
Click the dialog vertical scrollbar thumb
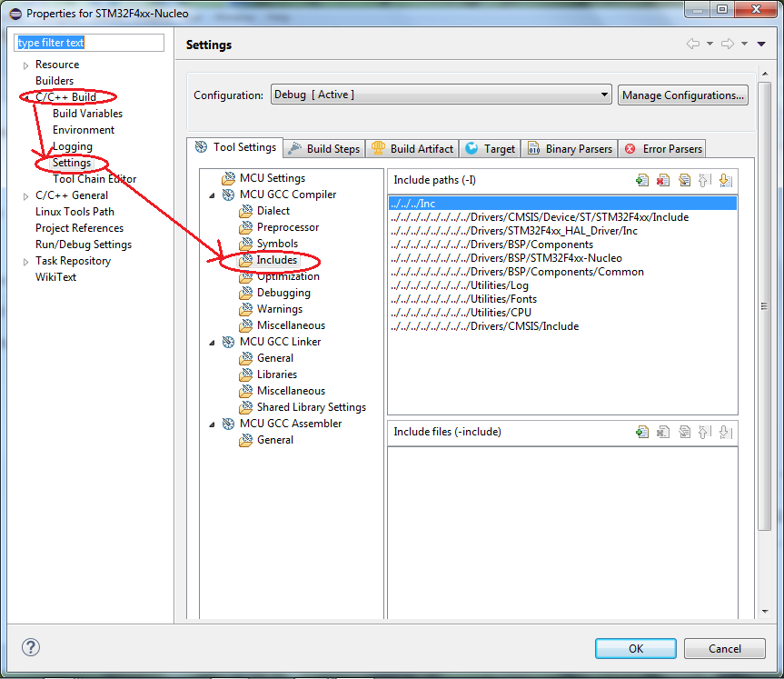(765, 305)
